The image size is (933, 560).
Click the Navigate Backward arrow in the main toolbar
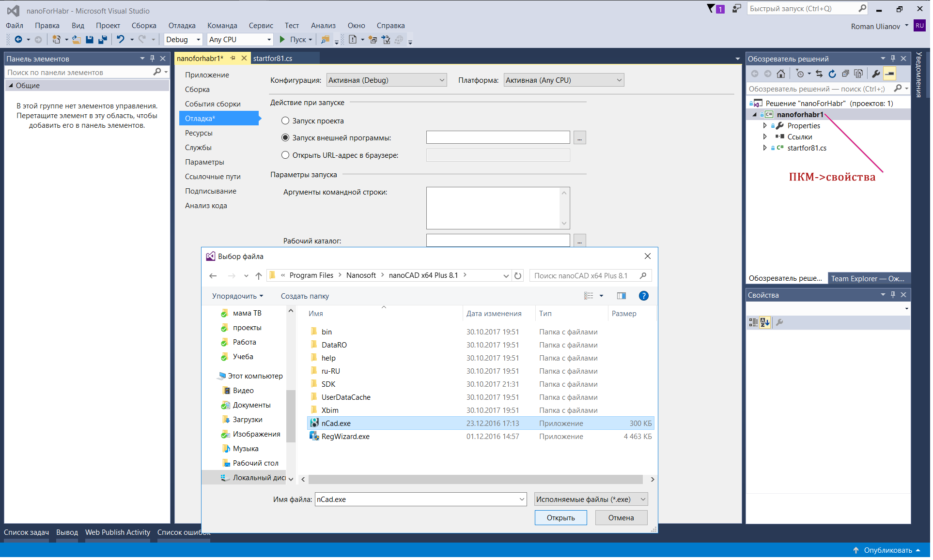coord(18,40)
